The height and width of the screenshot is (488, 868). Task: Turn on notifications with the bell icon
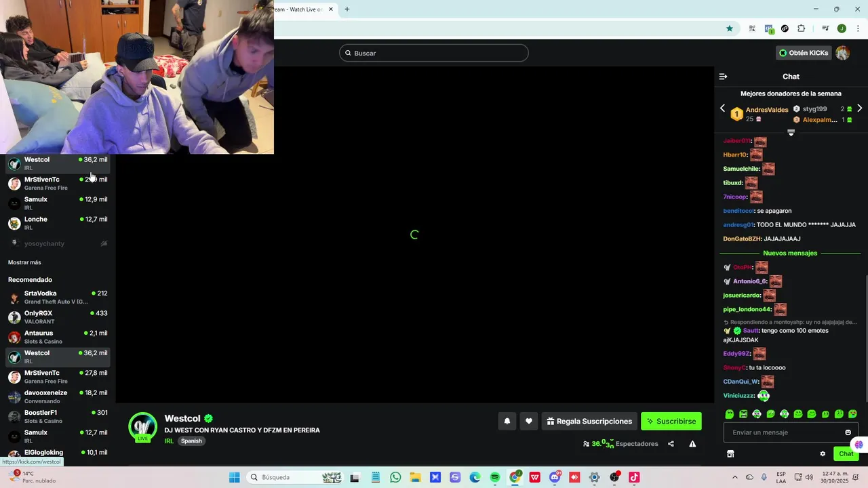pos(507,421)
